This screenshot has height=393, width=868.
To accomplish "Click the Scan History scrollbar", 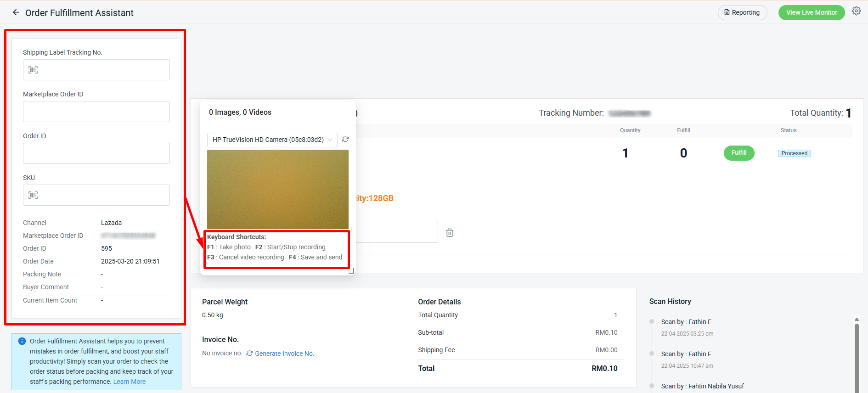I will pyautogui.click(x=857, y=354).
